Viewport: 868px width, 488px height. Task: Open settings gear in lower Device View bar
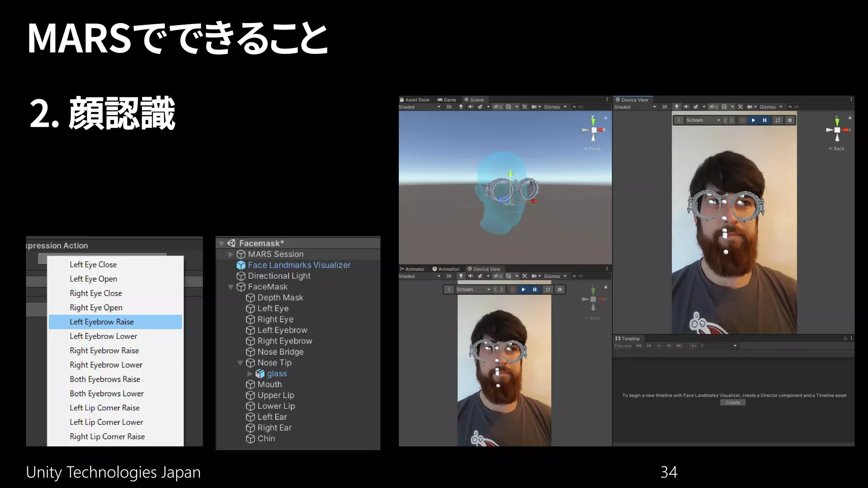point(560,289)
